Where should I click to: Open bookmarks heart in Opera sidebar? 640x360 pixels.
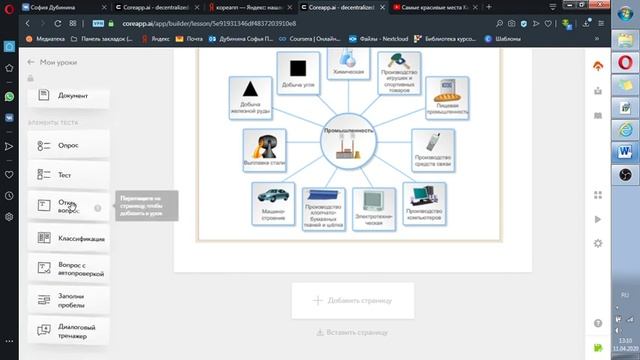point(9,175)
